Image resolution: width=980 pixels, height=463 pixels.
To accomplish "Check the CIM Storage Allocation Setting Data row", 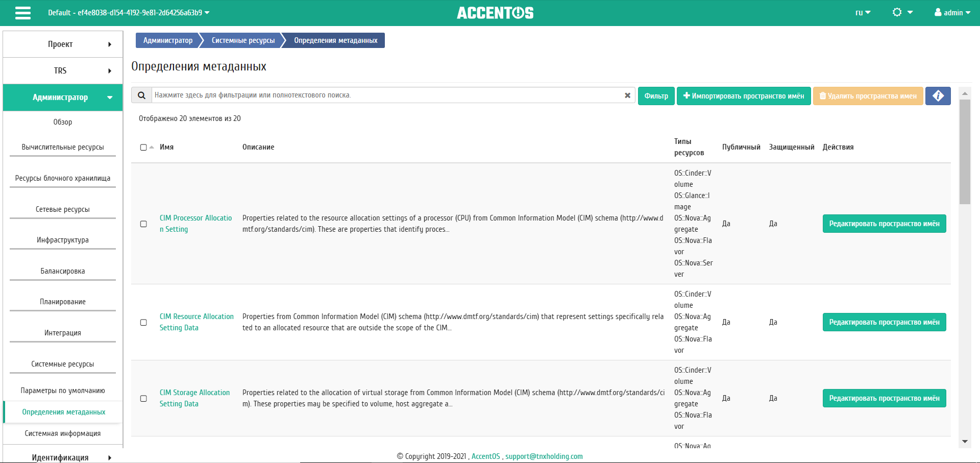I will tap(143, 399).
